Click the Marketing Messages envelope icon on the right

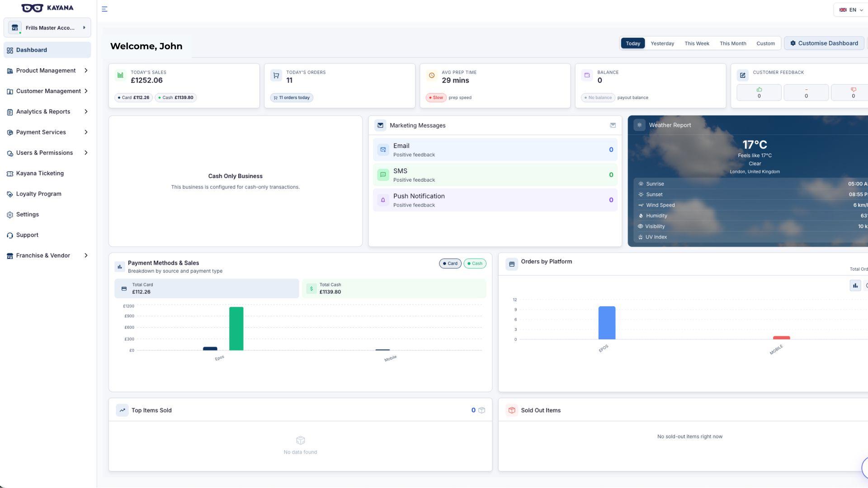click(613, 126)
